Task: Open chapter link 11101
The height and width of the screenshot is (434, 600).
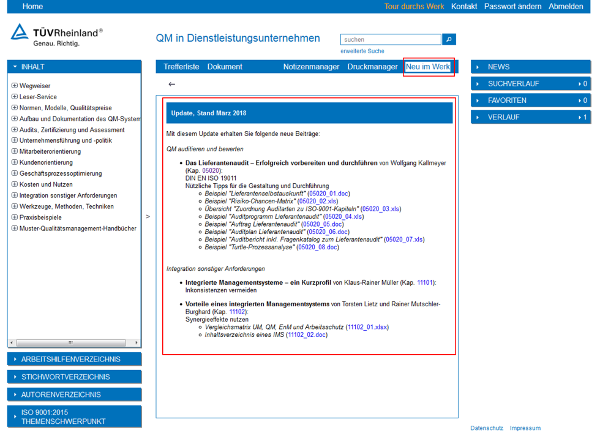Action: [425, 282]
